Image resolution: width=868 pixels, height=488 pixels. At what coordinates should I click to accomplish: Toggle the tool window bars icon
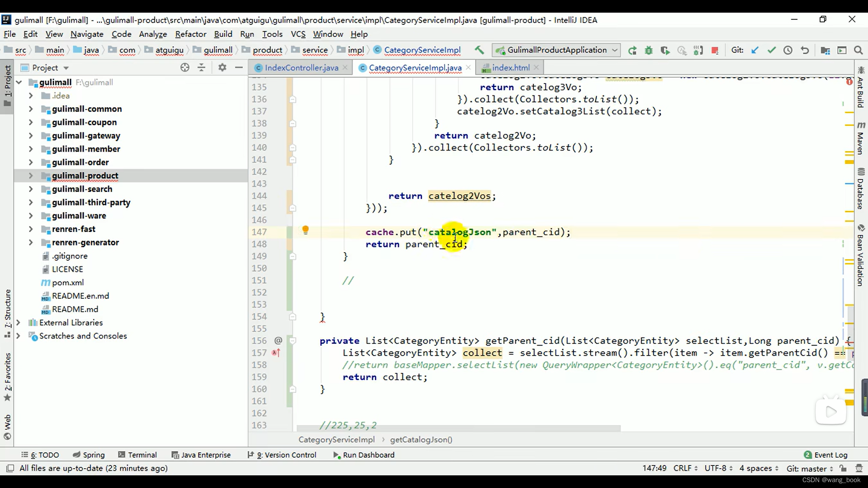pos(10,468)
